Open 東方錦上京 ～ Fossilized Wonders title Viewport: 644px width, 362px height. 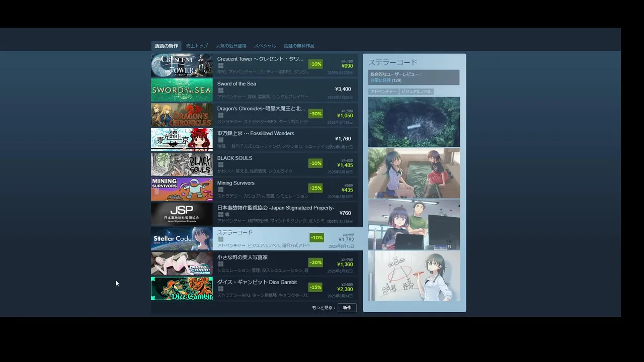tap(256, 133)
